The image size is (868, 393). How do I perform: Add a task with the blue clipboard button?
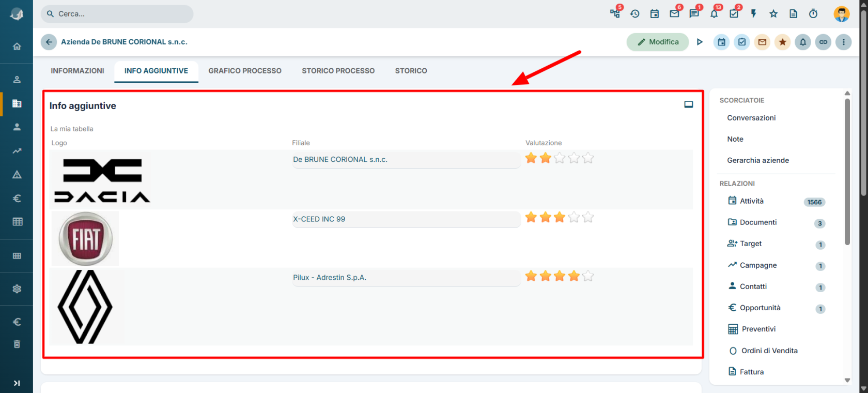coord(742,42)
